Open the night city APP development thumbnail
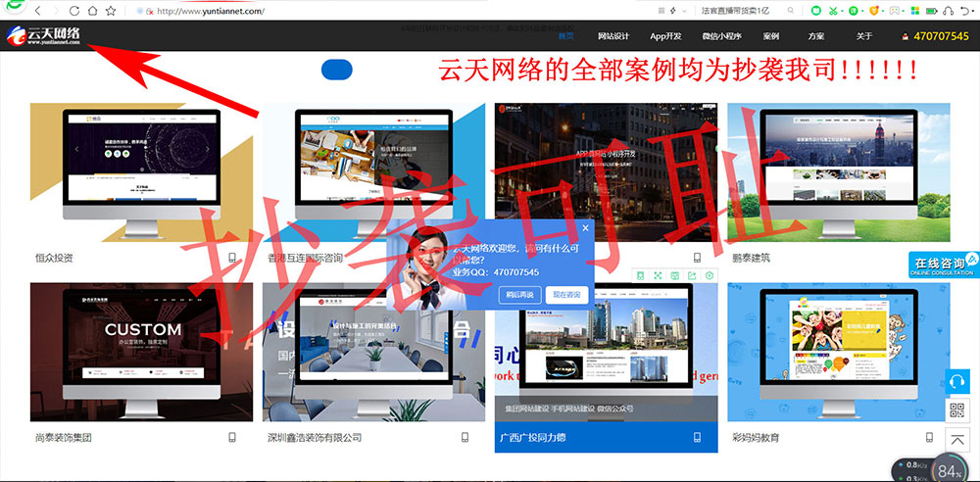Viewport: 980px width, 482px height. tap(606, 171)
